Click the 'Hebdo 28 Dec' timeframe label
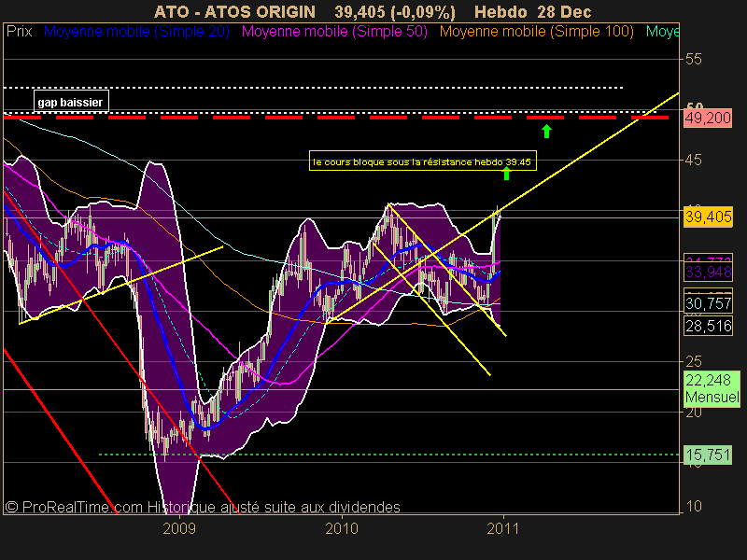Viewport: 747px width, 560px height. (x=532, y=11)
